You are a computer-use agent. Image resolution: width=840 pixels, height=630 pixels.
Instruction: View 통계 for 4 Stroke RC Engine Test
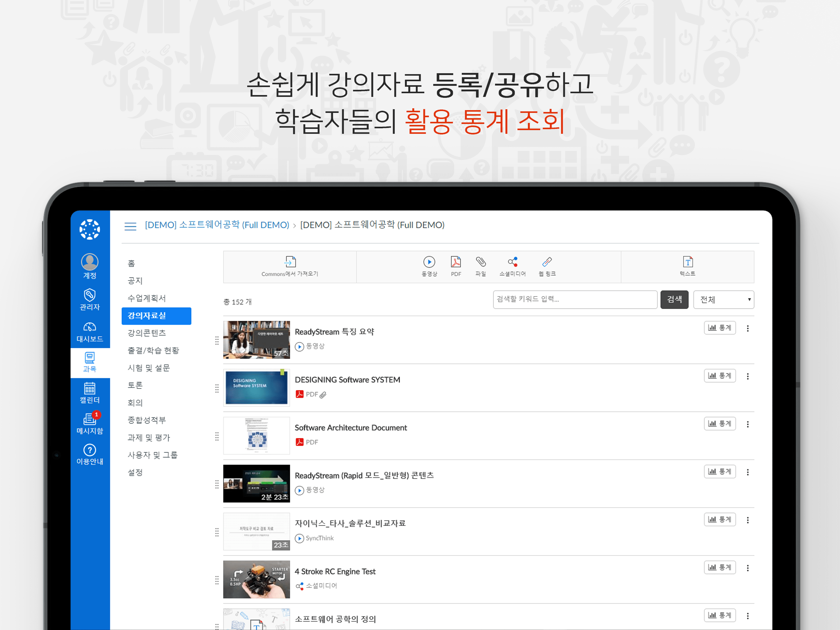pyautogui.click(x=719, y=567)
